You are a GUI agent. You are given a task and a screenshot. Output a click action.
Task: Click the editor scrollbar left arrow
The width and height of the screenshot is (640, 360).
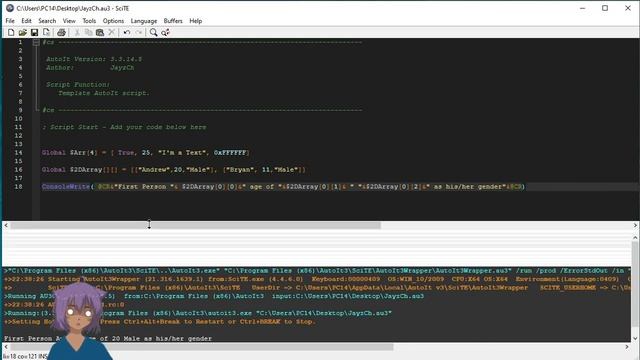click(x=6, y=225)
